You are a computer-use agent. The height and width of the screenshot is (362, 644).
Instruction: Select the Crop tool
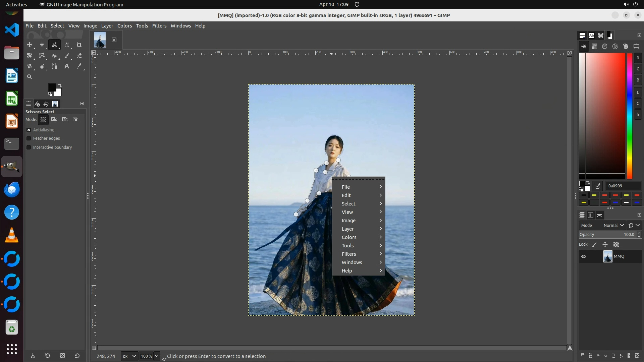click(79, 45)
